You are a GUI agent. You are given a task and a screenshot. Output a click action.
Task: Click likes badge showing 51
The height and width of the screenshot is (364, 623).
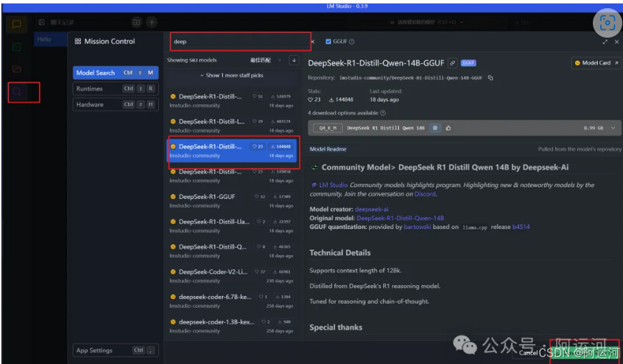click(x=258, y=96)
